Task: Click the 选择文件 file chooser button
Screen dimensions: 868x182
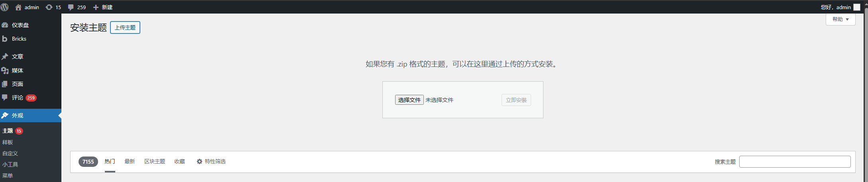Action: click(x=409, y=100)
